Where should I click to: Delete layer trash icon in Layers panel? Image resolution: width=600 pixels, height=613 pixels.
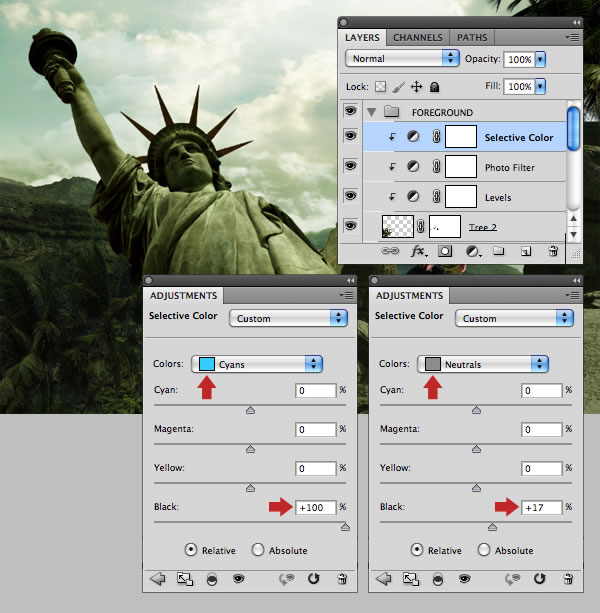(x=553, y=251)
